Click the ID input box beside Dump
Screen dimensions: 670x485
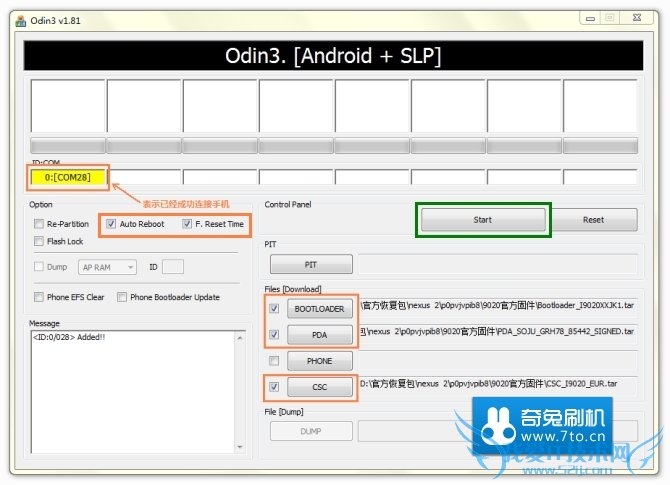tap(173, 267)
